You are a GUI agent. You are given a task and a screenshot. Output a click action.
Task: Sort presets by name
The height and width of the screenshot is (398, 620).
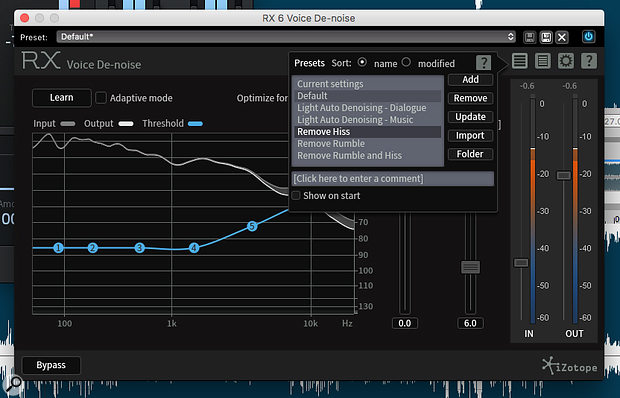(x=362, y=62)
